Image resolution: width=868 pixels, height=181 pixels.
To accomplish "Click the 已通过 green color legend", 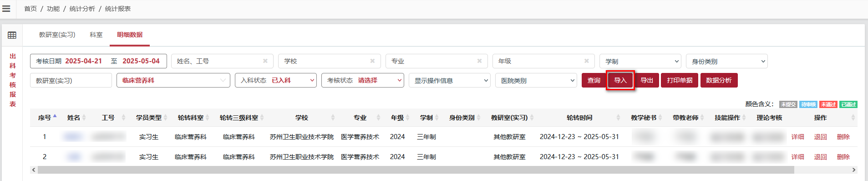I will pyautogui.click(x=849, y=104).
